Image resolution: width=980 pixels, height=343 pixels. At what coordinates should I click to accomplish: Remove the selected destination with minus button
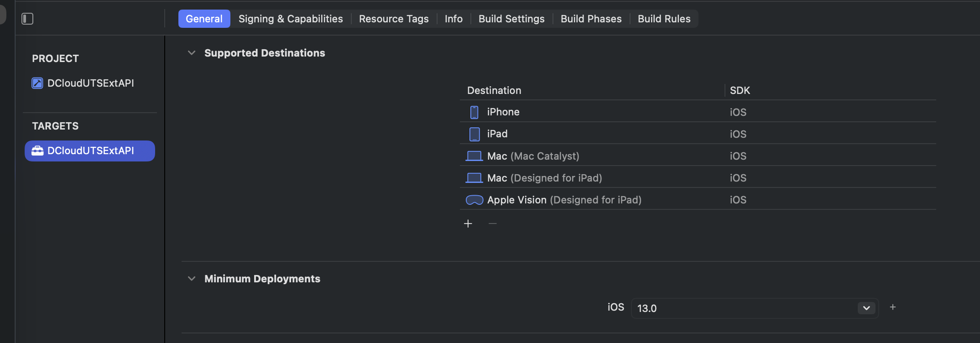(492, 223)
